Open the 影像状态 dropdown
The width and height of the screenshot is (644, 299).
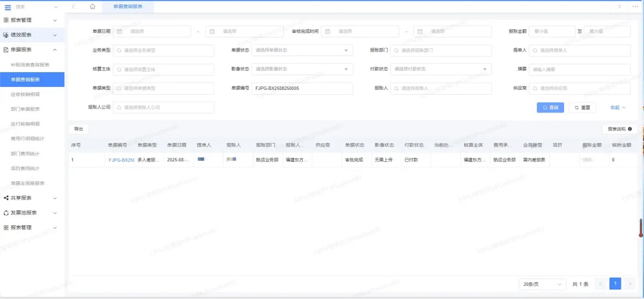[x=302, y=69]
